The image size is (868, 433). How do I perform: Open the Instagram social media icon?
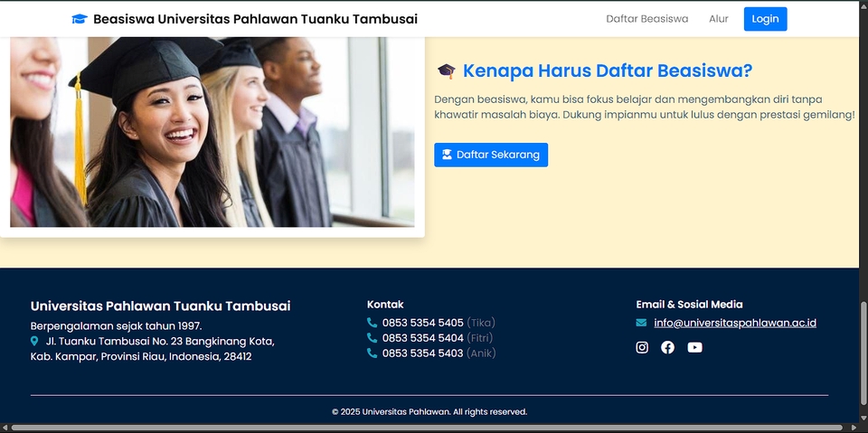(x=642, y=347)
